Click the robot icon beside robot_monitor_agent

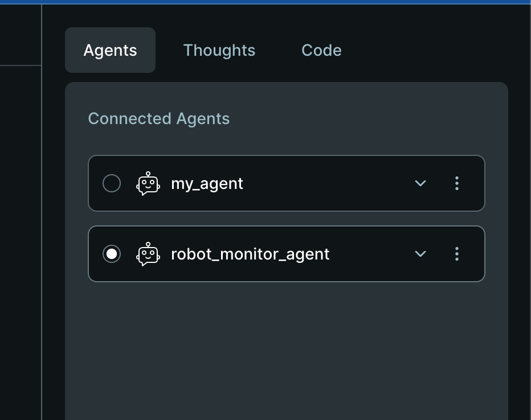point(148,254)
